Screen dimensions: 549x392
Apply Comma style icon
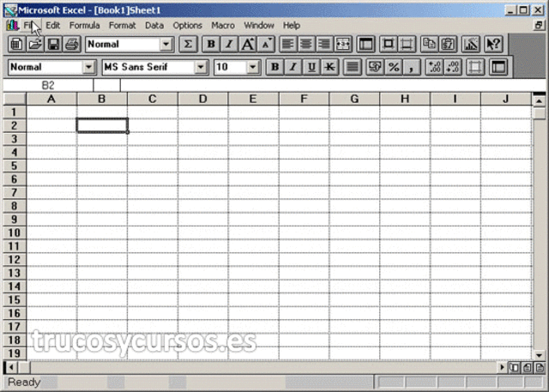412,67
